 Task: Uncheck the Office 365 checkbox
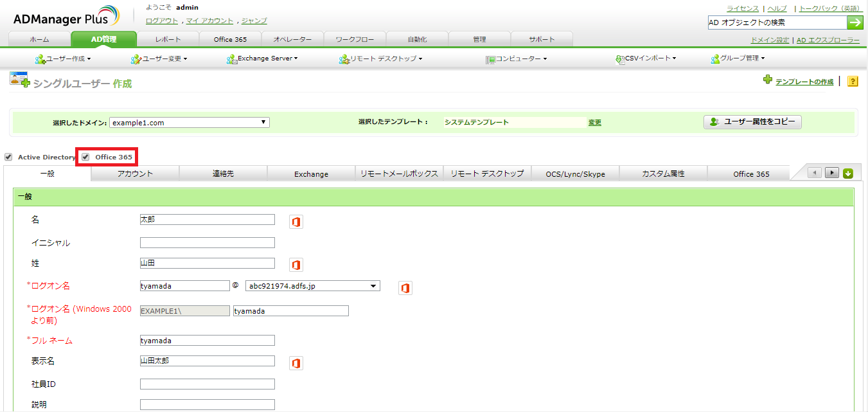[x=87, y=157]
